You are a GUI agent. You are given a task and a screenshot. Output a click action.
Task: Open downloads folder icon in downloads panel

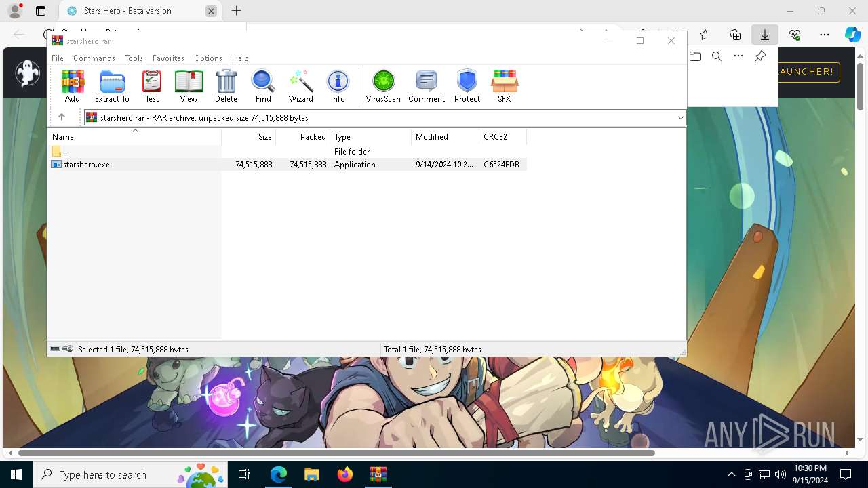(695, 56)
